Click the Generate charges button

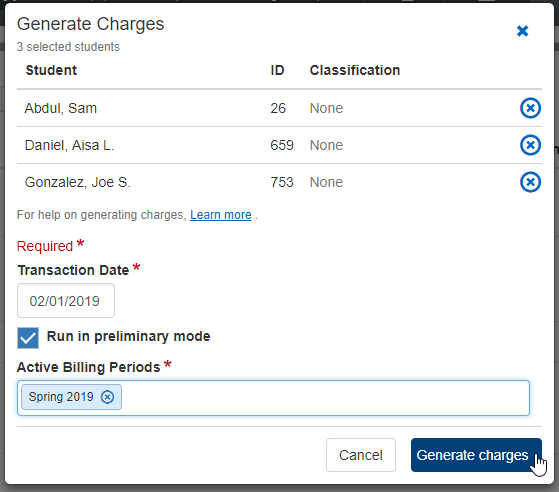coord(476,455)
